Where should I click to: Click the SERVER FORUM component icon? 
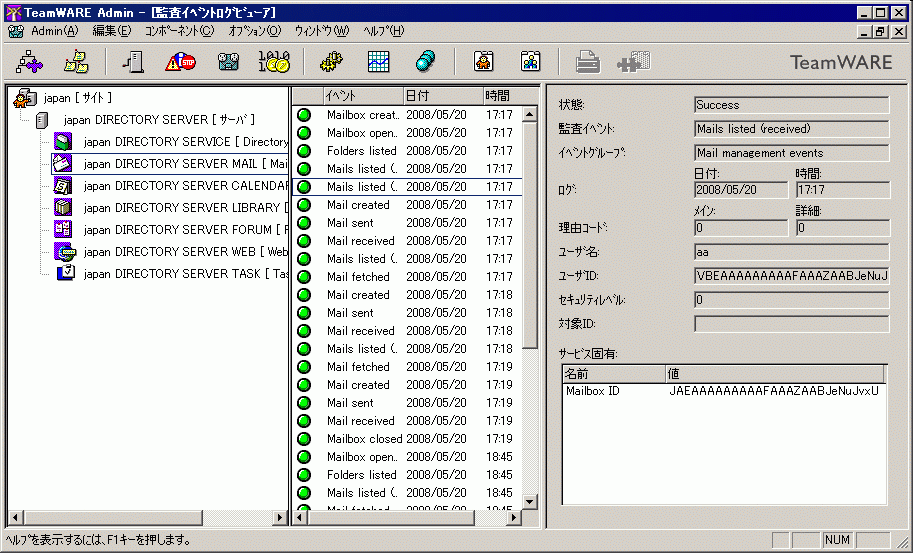63,229
